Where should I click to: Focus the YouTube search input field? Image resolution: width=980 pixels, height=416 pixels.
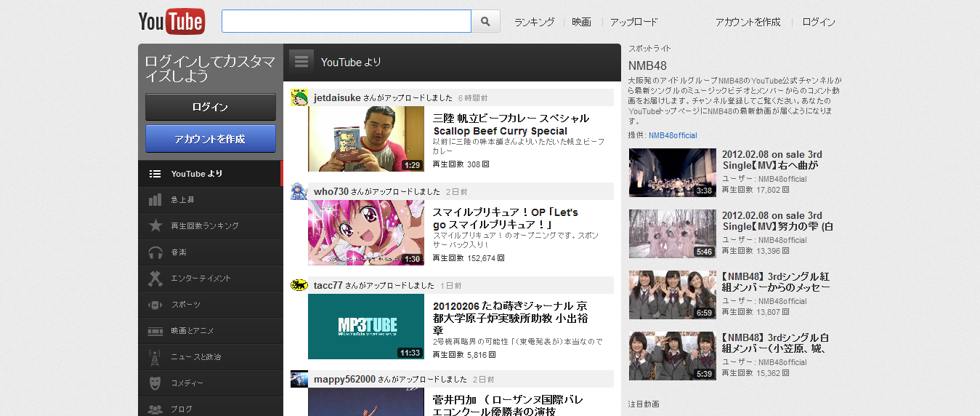coord(347,21)
